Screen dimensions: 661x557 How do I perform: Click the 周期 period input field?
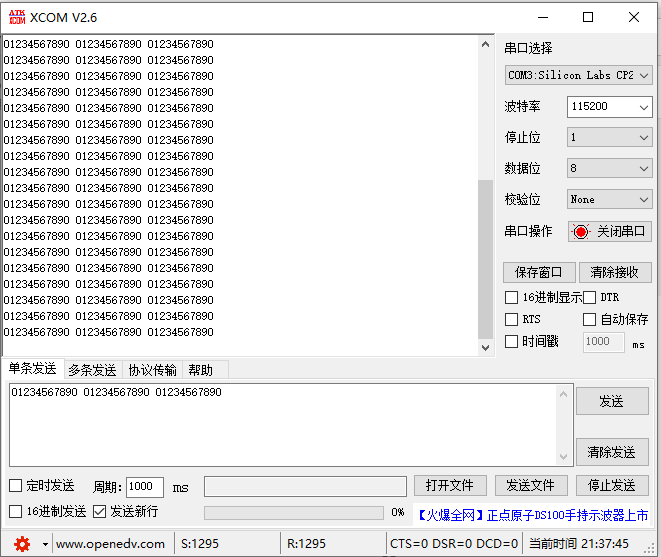(145, 487)
